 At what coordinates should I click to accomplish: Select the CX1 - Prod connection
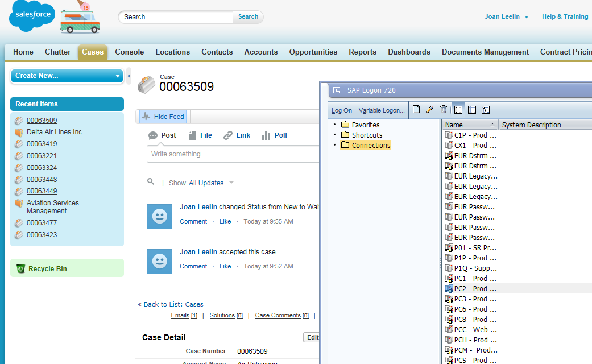click(x=471, y=145)
